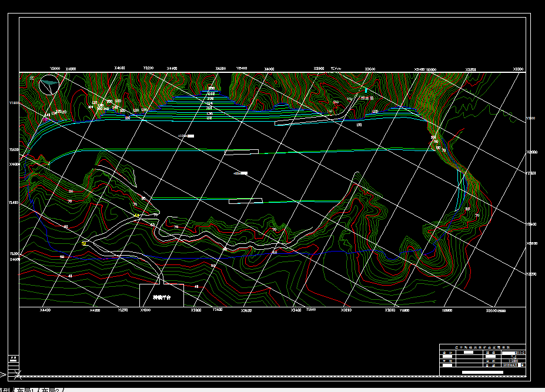Screen dimensions: 545x392
Task: Select the 1:2000 scale cell in title block
Action: (x=513, y=361)
